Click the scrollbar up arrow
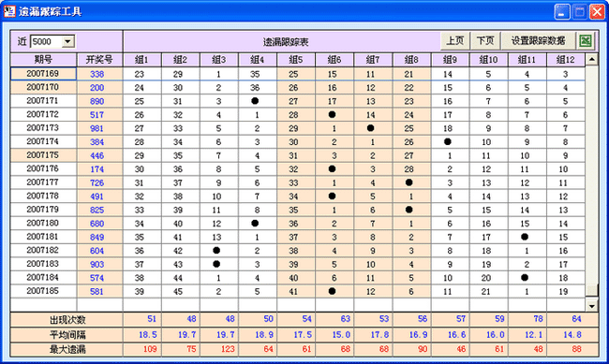This screenshot has height=364, width=609. [x=591, y=59]
